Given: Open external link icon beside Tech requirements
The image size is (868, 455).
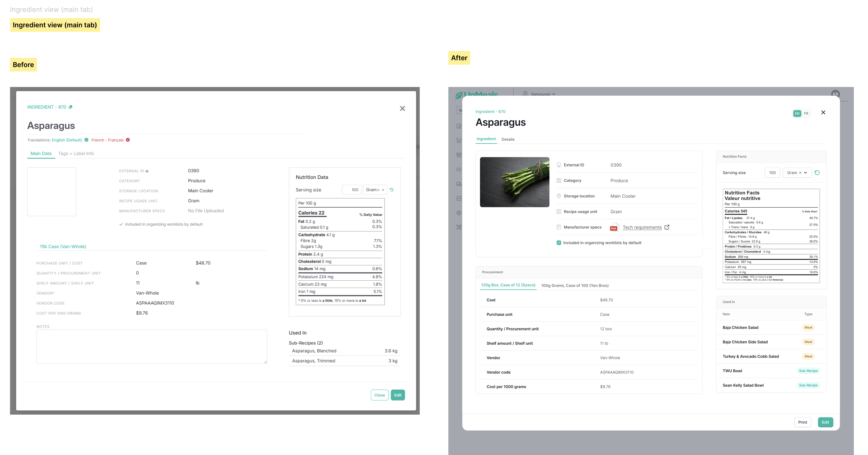Looking at the screenshot, I should click(x=667, y=227).
